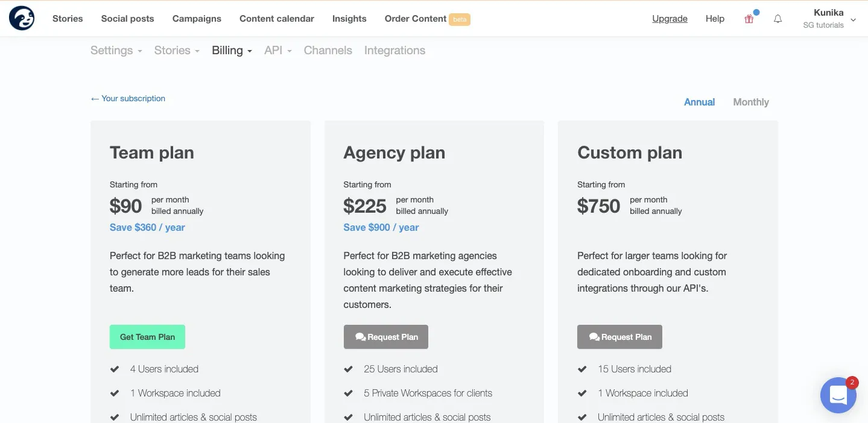Image resolution: width=868 pixels, height=423 pixels.
Task: Request the Agency plan
Action: (386, 337)
